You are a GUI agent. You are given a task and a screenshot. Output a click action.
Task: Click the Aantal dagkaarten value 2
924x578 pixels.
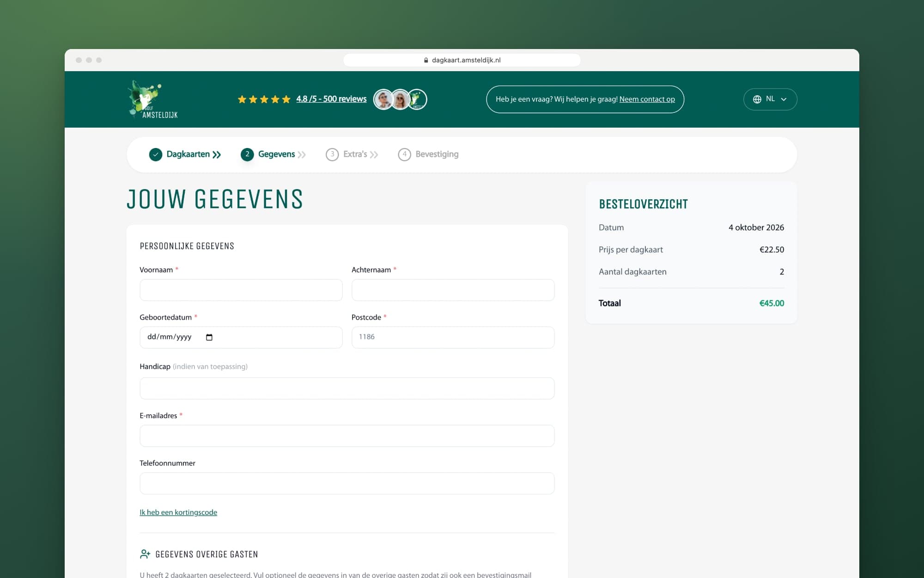(782, 272)
